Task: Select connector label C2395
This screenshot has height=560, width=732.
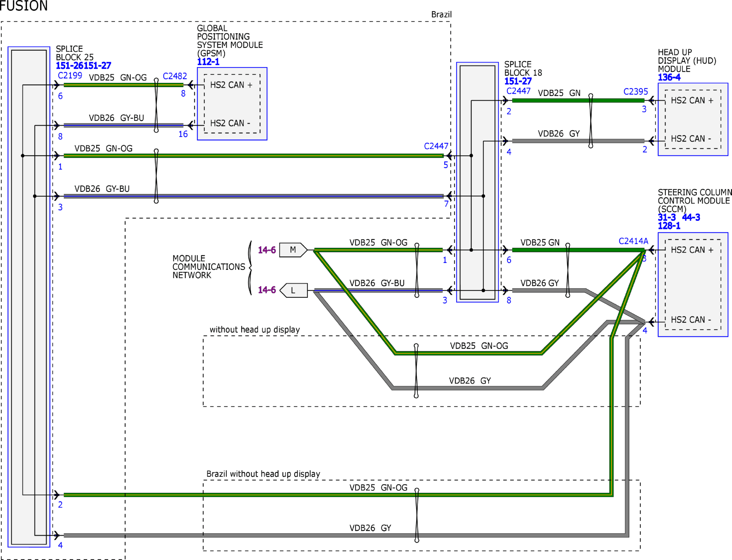Action: 636,92
